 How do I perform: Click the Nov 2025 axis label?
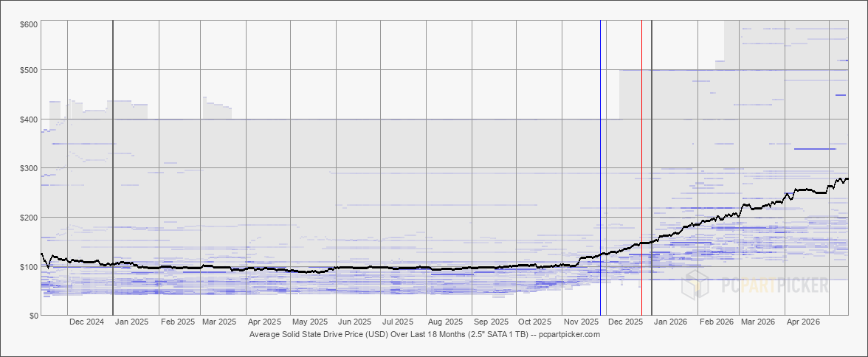point(581,322)
